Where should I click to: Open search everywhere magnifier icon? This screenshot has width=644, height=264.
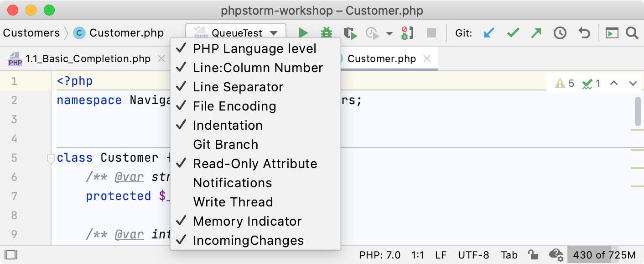click(632, 33)
